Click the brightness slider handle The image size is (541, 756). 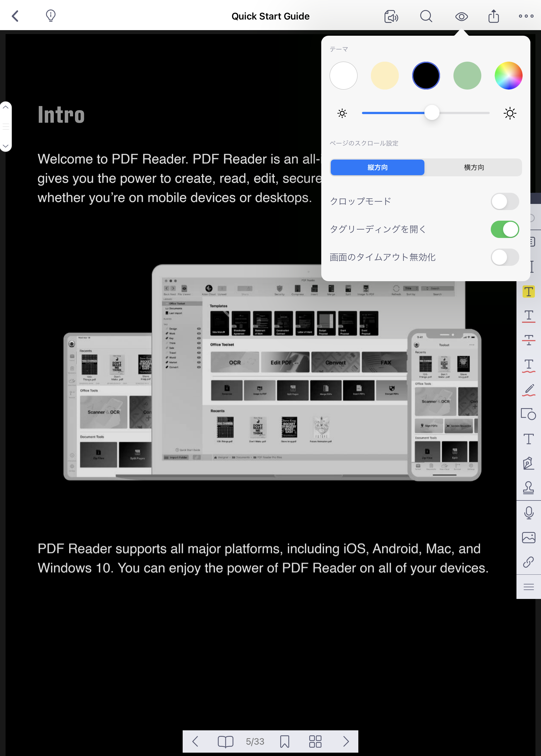(x=432, y=113)
